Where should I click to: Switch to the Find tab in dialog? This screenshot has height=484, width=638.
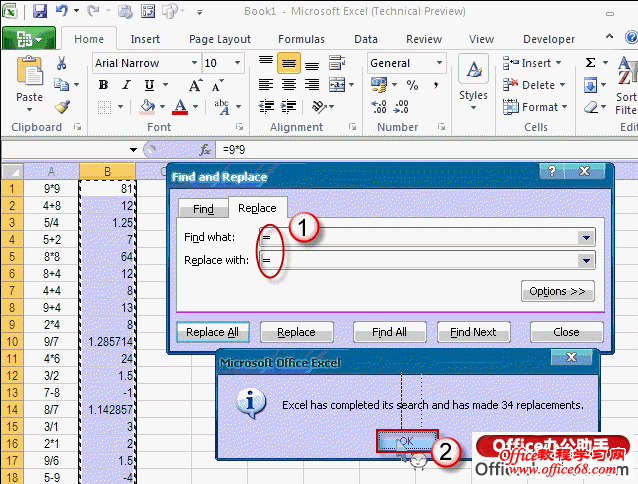click(203, 209)
